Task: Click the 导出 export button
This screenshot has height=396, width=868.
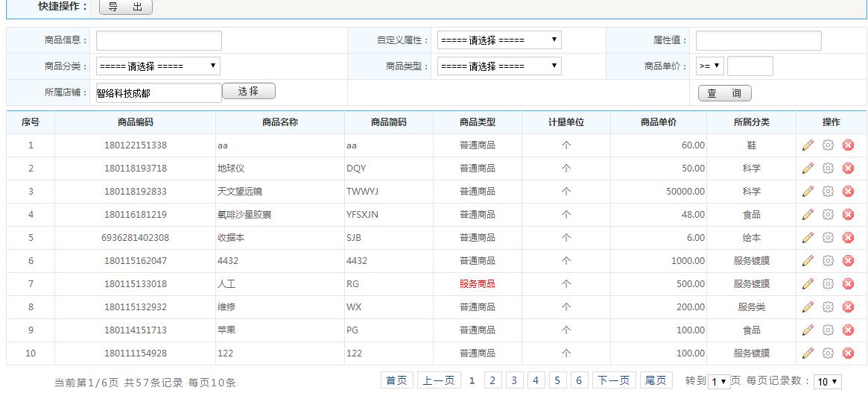Action: pos(126,7)
